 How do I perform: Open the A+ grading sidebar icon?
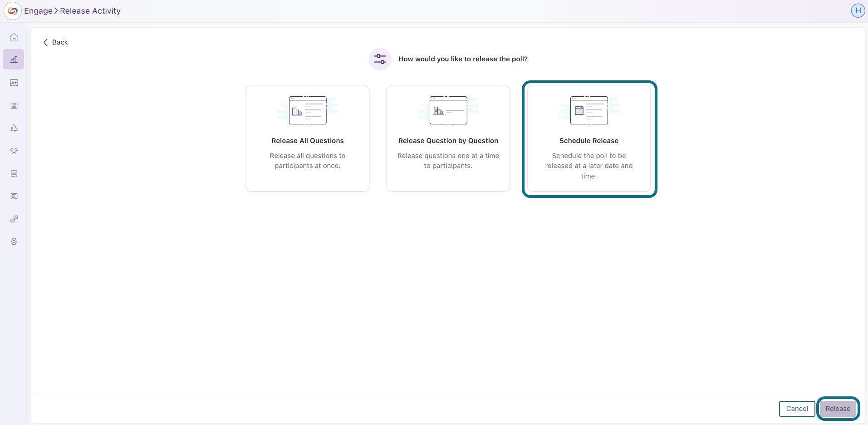(x=14, y=83)
